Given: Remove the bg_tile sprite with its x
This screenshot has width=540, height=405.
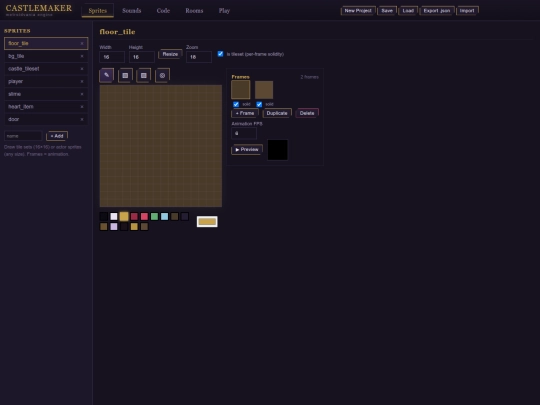Looking at the screenshot, I should tap(82, 56).
